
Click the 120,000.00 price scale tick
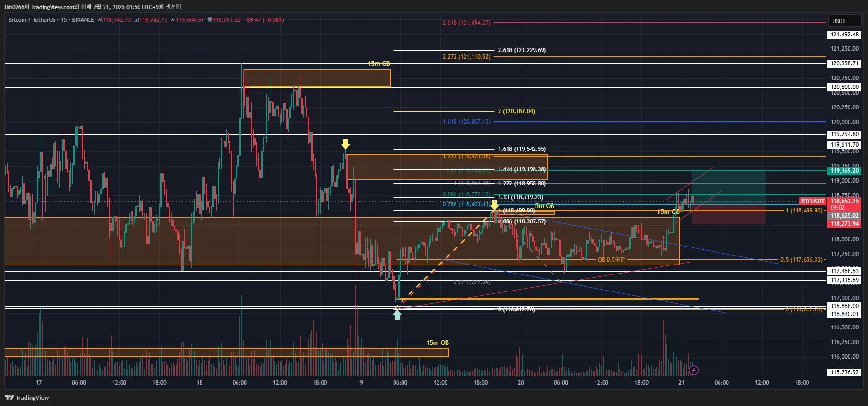tap(844, 122)
